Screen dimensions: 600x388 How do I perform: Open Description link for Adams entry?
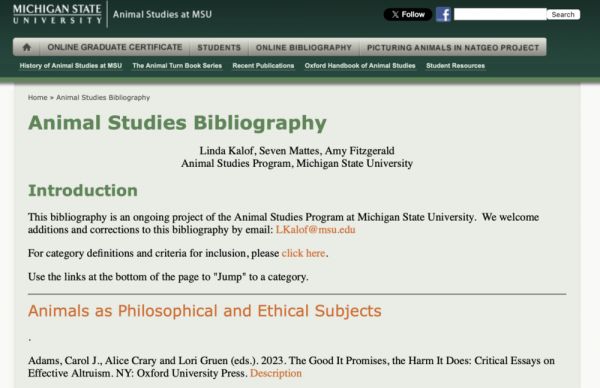(276, 373)
